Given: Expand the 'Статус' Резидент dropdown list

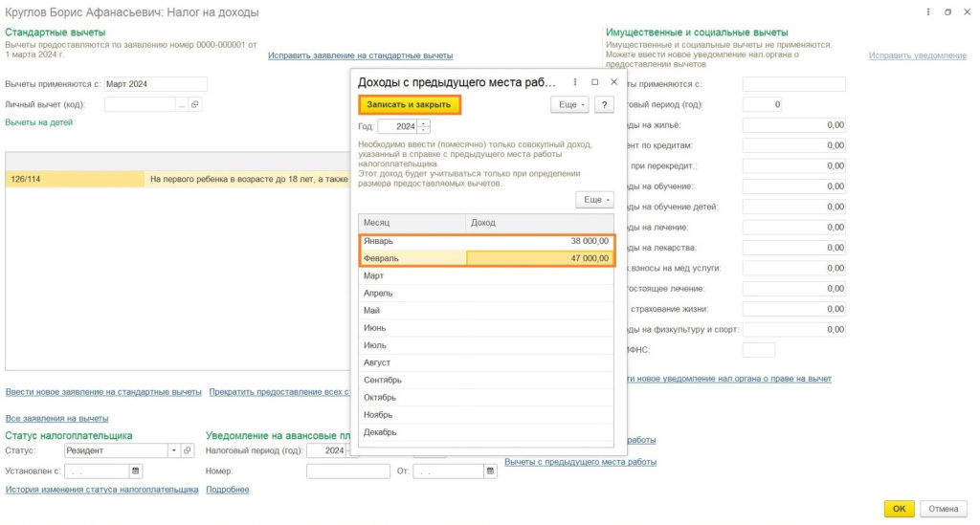Looking at the screenshot, I should (x=173, y=450).
